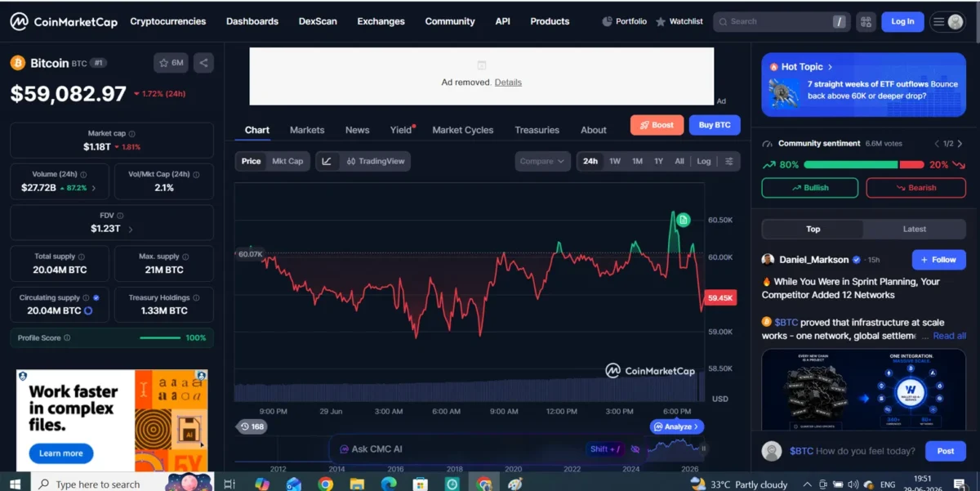Image resolution: width=980 pixels, height=491 pixels.
Task: Click the bullish/bearish sentiment bar
Action: click(x=864, y=165)
